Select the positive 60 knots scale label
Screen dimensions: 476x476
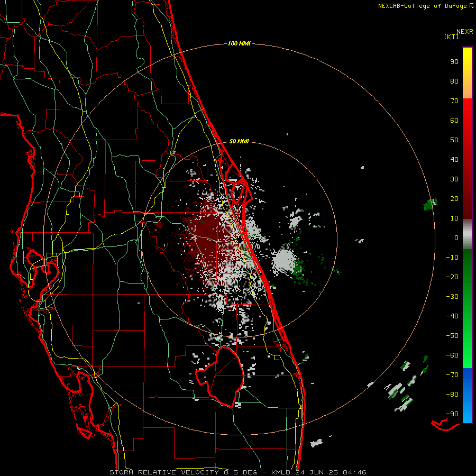454,121
